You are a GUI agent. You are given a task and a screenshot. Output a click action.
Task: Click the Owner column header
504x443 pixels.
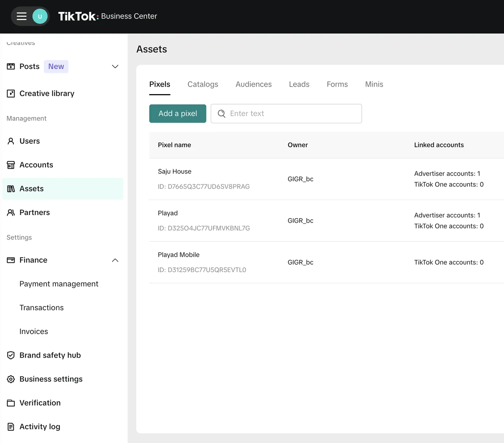pyautogui.click(x=298, y=145)
